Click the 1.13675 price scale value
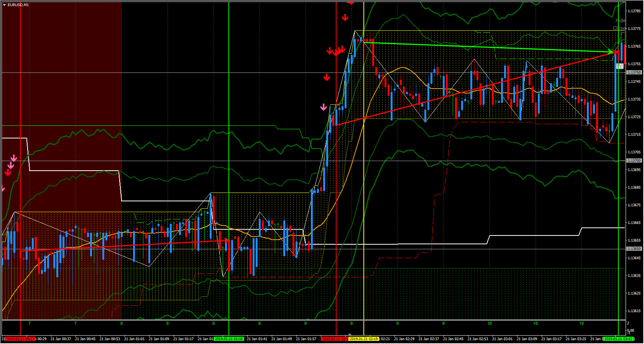The width and height of the screenshot is (644, 344). pyautogui.click(x=634, y=205)
